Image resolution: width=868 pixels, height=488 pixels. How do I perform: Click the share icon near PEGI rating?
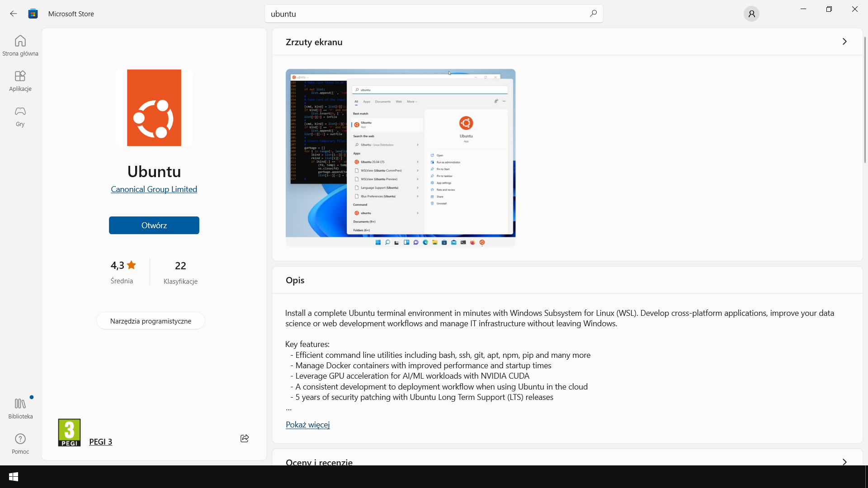coord(245,438)
